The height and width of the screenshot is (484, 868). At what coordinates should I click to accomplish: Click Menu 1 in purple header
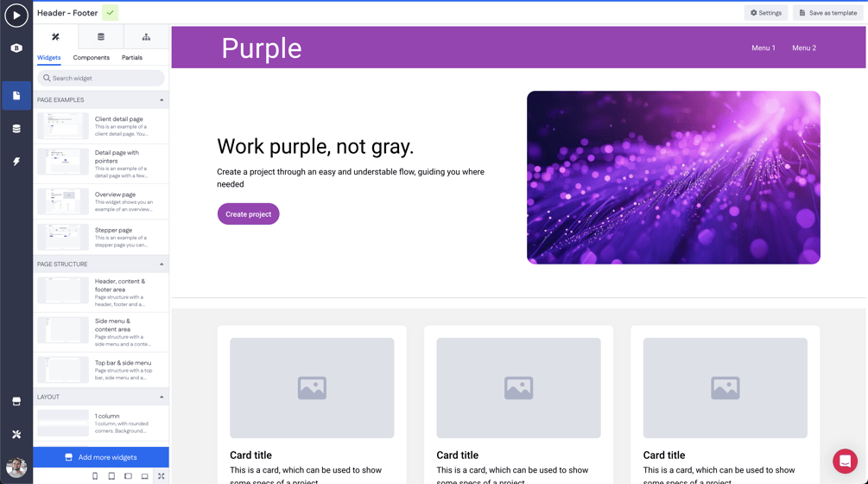763,48
